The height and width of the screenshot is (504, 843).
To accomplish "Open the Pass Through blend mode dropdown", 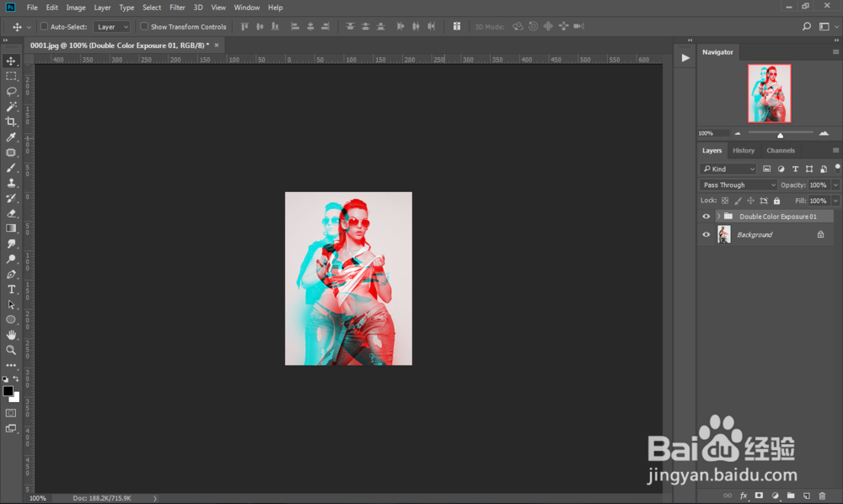I will pos(738,185).
